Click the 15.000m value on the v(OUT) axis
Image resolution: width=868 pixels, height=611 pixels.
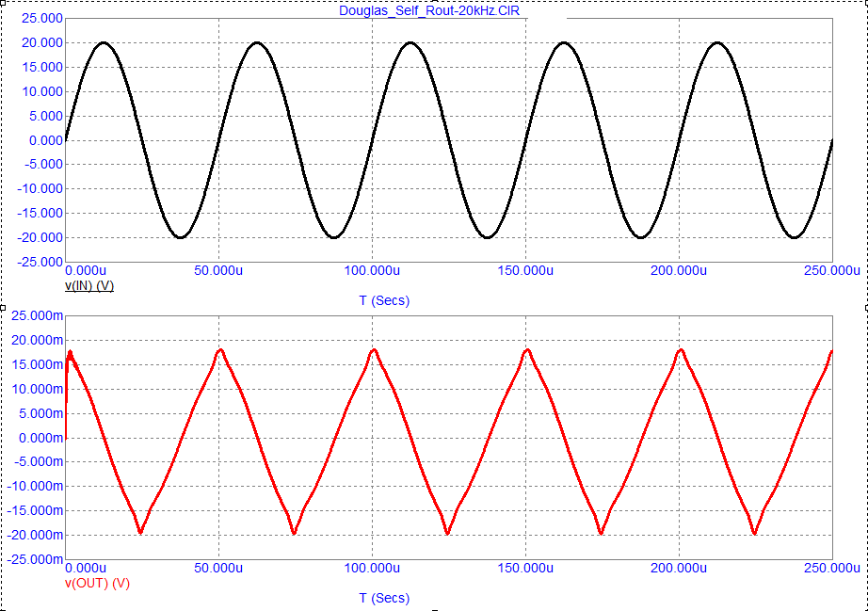37,364
